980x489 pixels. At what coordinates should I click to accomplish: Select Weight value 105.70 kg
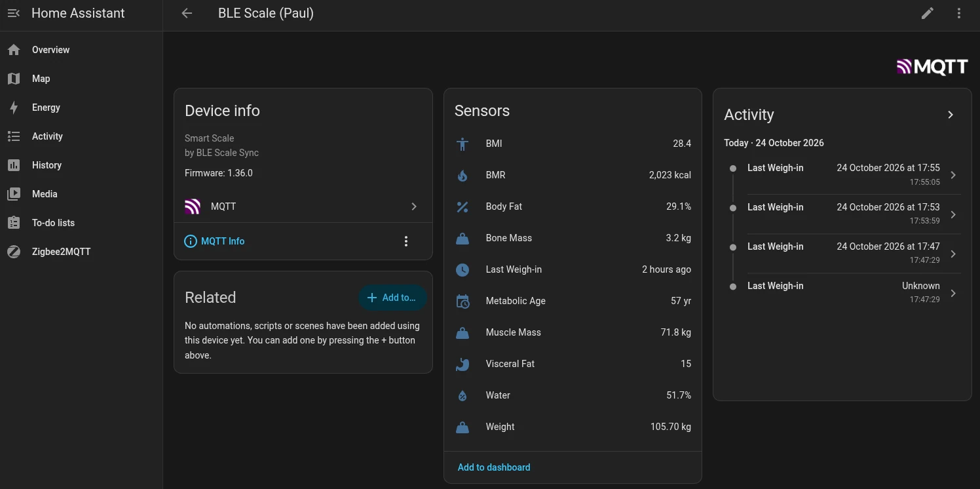point(671,427)
